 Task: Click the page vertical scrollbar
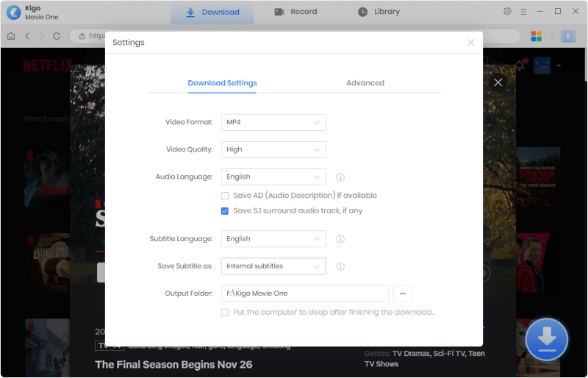(x=585, y=65)
